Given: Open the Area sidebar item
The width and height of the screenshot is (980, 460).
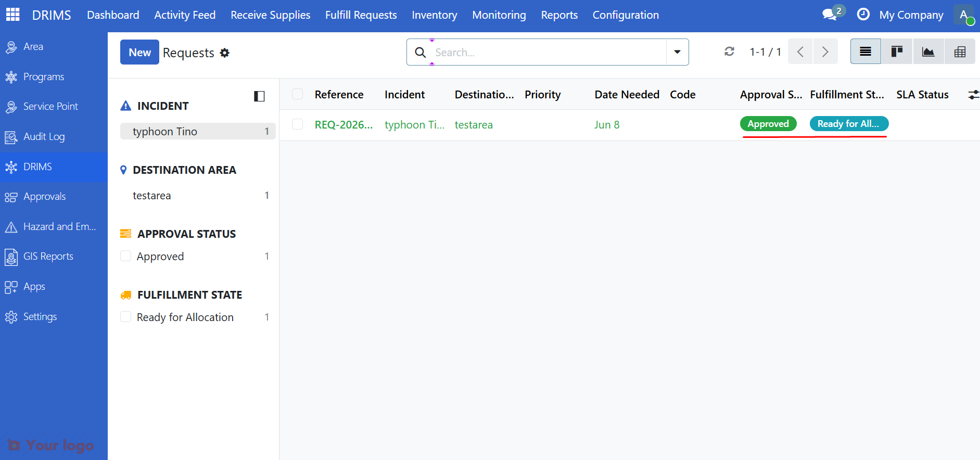Looking at the screenshot, I should coord(54,47).
